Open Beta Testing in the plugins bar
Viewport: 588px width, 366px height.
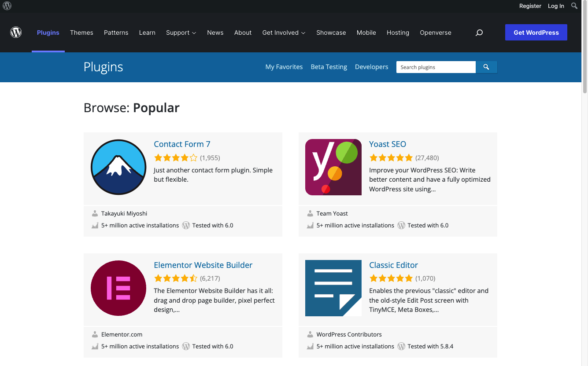[x=329, y=67]
